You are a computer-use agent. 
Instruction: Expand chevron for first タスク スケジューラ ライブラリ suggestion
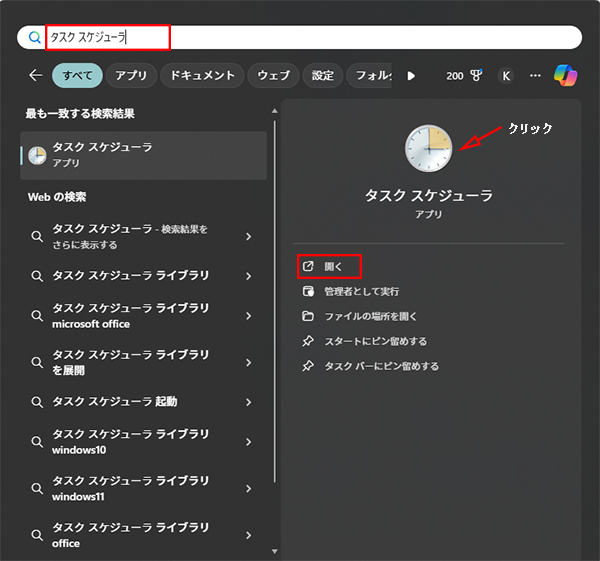pos(249,276)
